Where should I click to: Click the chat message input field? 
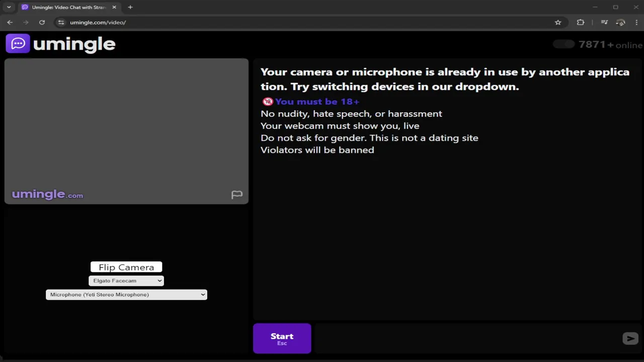tap(466, 338)
